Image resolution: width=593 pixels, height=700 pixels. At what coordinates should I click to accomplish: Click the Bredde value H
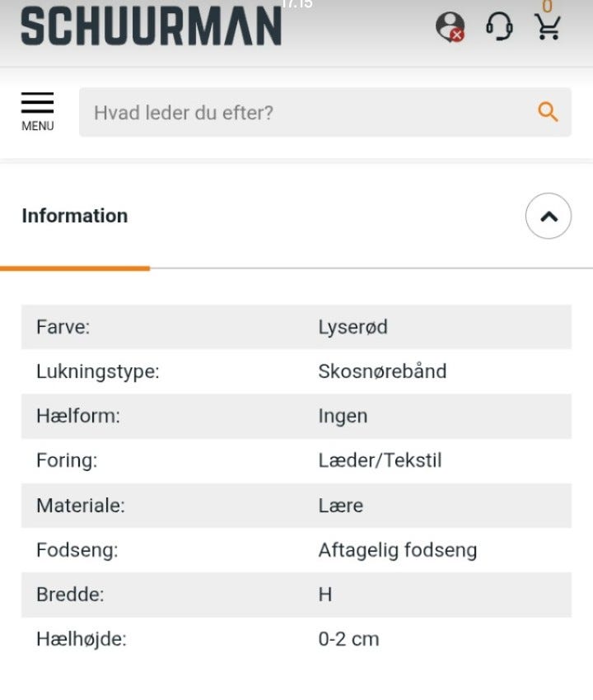(x=325, y=595)
